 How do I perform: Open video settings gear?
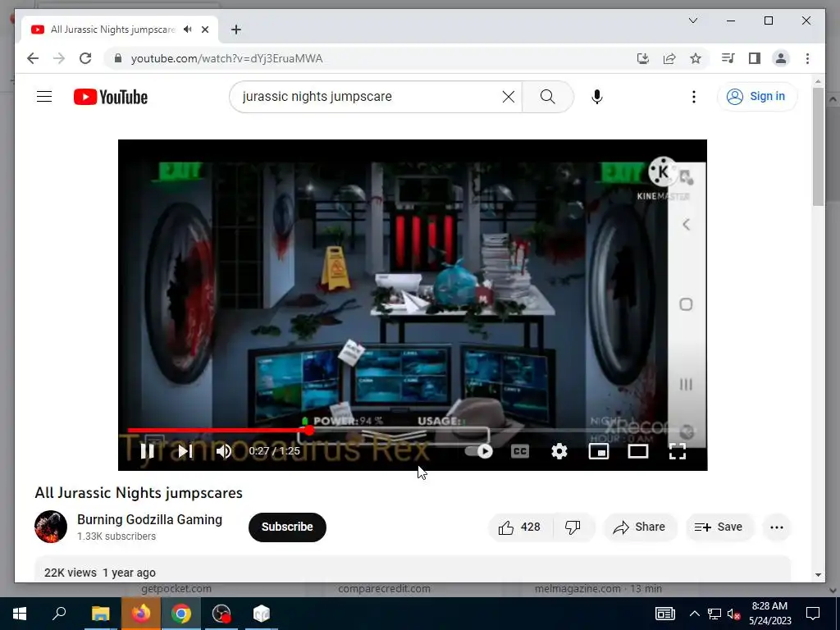click(x=559, y=452)
